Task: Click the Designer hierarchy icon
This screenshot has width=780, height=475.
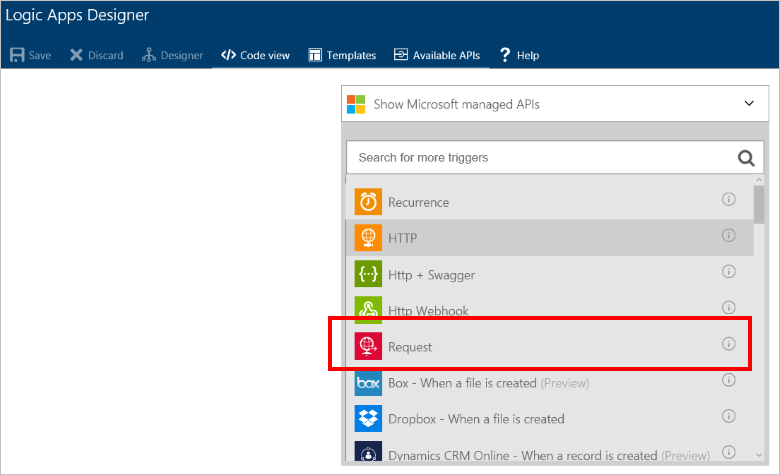Action: coord(149,55)
